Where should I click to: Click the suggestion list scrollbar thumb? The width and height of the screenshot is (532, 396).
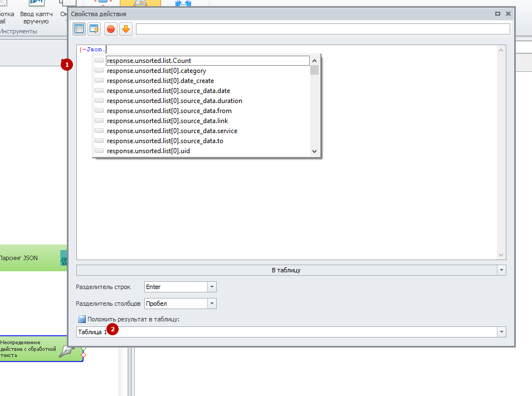(x=315, y=70)
